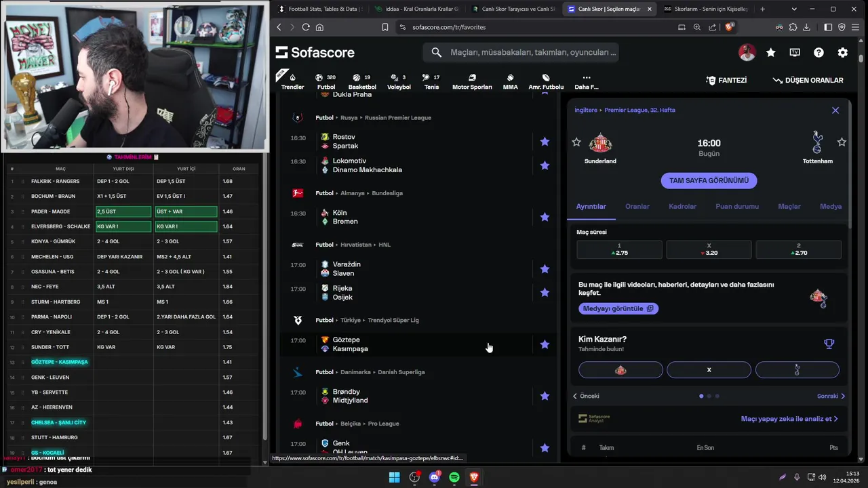Switch to the Maçlar tab
This screenshot has width=868, height=488.
(x=789, y=206)
